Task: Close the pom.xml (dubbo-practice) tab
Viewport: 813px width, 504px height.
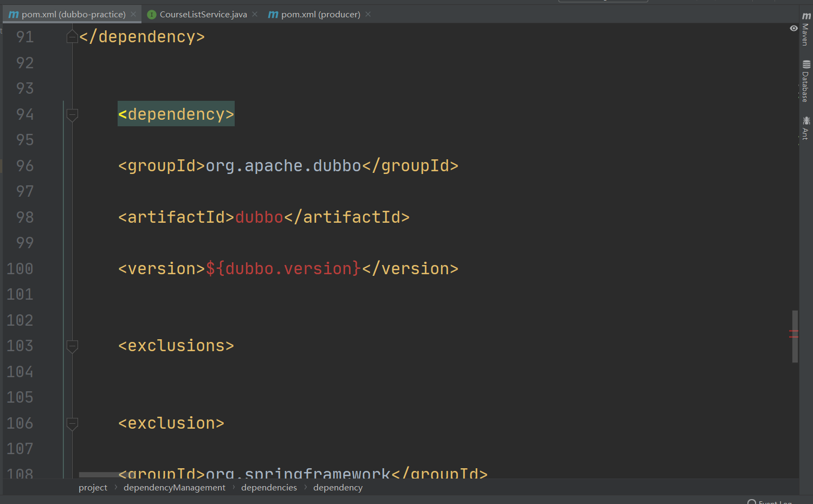Action: pos(133,14)
